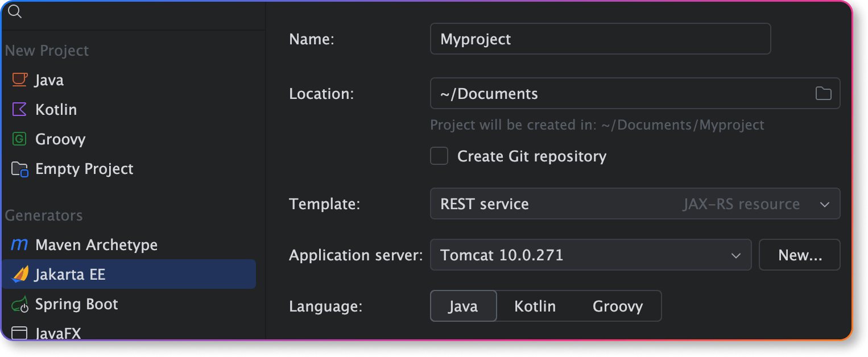Select the Spring Boot icon
Viewport: 868px width, 357px height.
pyautogui.click(x=20, y=305)
